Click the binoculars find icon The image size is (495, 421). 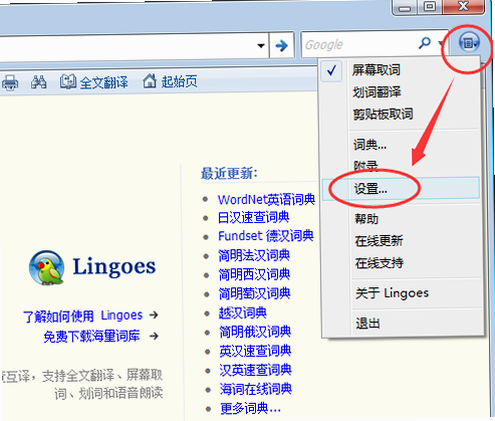pyautogui.click(x=39, y=82)
